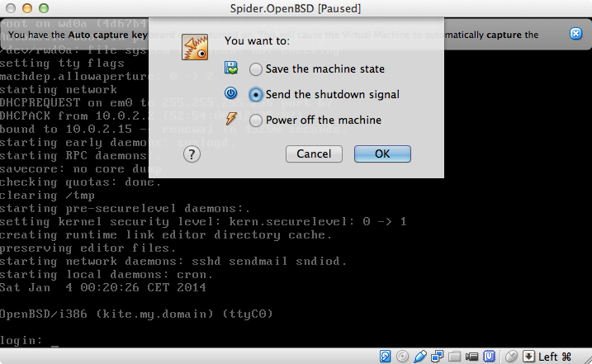The image size is (592, 364).
Task: Open help via question mark button
Action: tap(192, 154)
